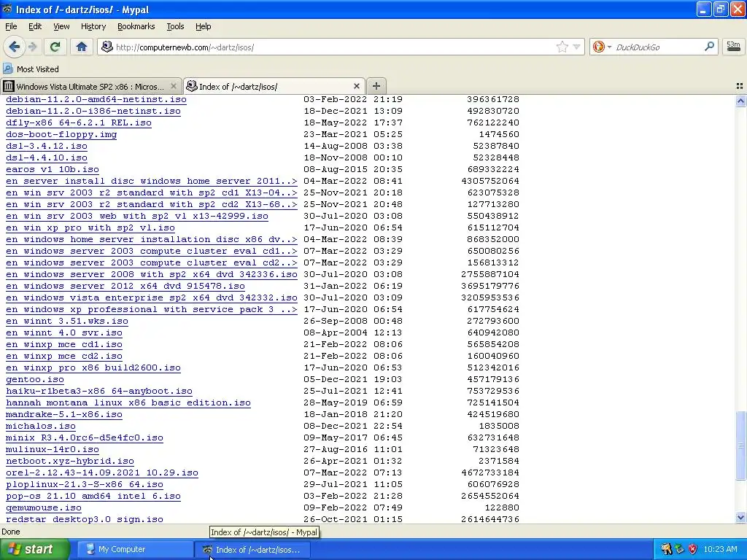Image resolution: width=747 pixels, height=560 pixels.
Task: Go back with the Back arrow button
Action: [15, 47]
